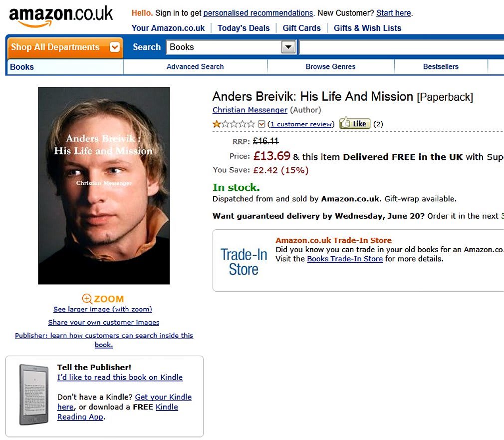Go to the Gift Cards page
The image size is (504, 440).
point(301,28)
